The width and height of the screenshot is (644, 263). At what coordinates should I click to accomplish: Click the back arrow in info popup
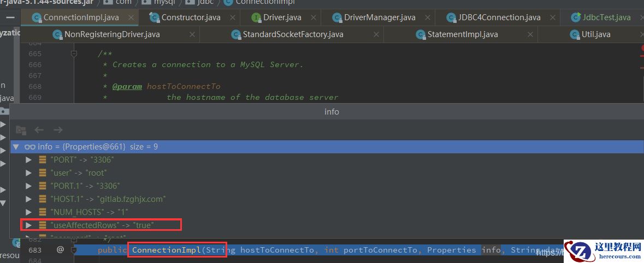[39, 130]
